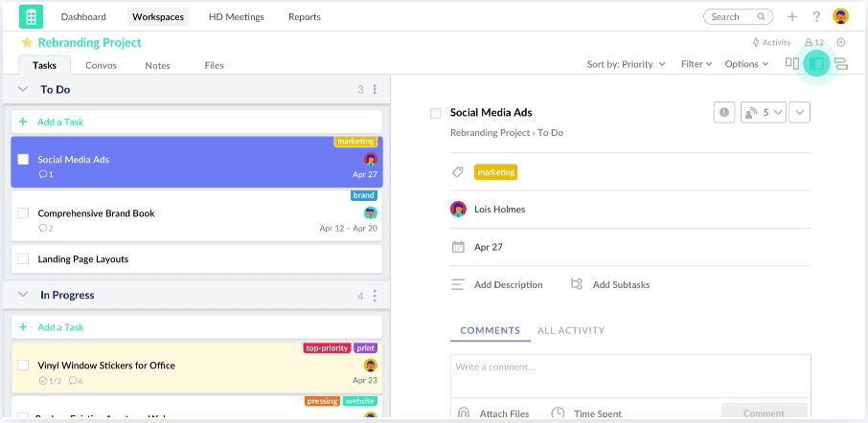Tick the Landing Page Layouts checkbox
The image size is (868, 423).
point(24,259)
